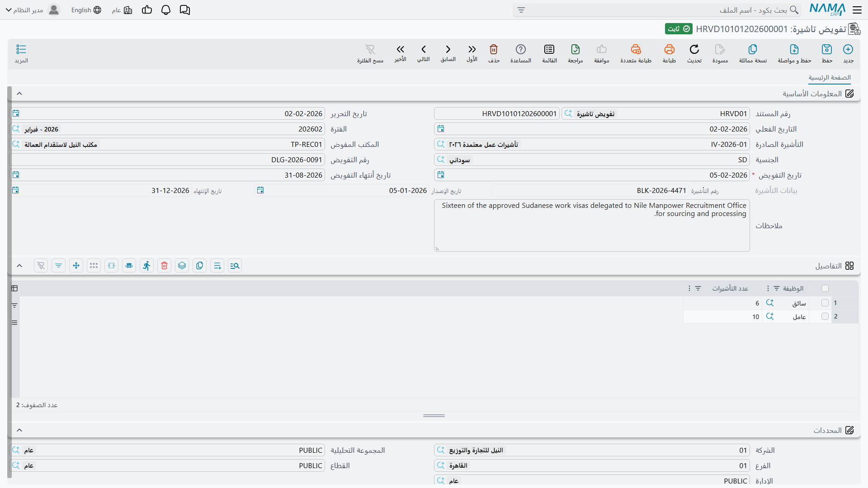Open date picker for تاريخ التفويض
Screen dimensions: 868x488
coord(441,175)
